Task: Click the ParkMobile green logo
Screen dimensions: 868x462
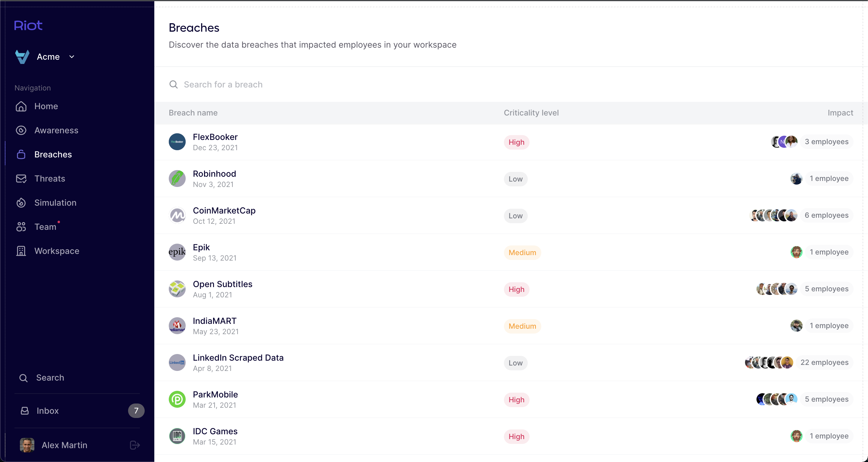Action: coord(177,400)
